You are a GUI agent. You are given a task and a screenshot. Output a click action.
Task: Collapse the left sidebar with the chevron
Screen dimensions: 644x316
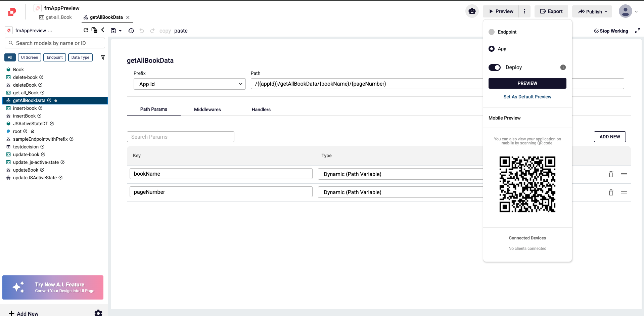click(103, 30)
